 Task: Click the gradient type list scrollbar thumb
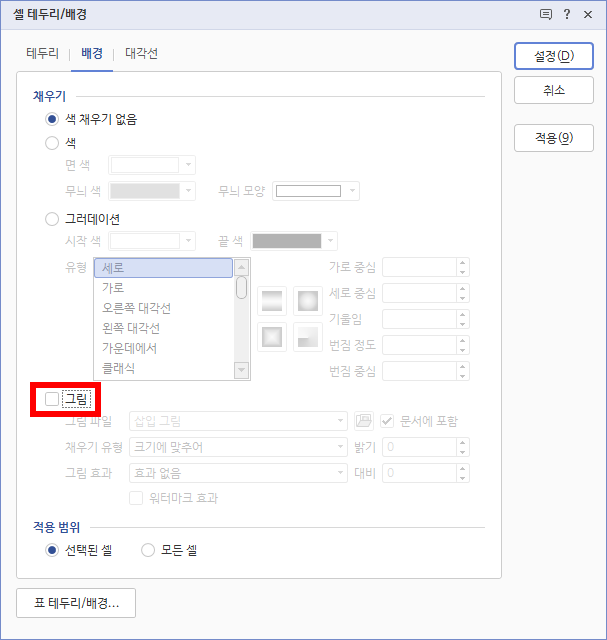(x=242, y=287)
